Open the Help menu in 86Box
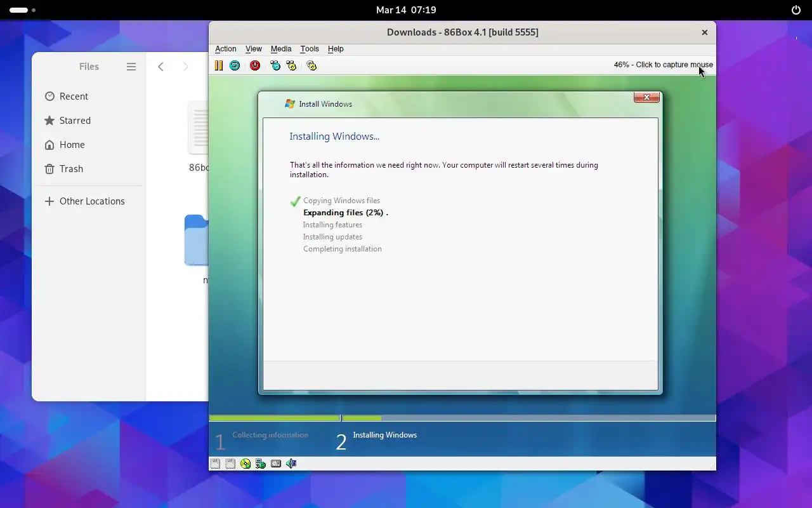This screenshot has width=812, height=508. point(336,49)
